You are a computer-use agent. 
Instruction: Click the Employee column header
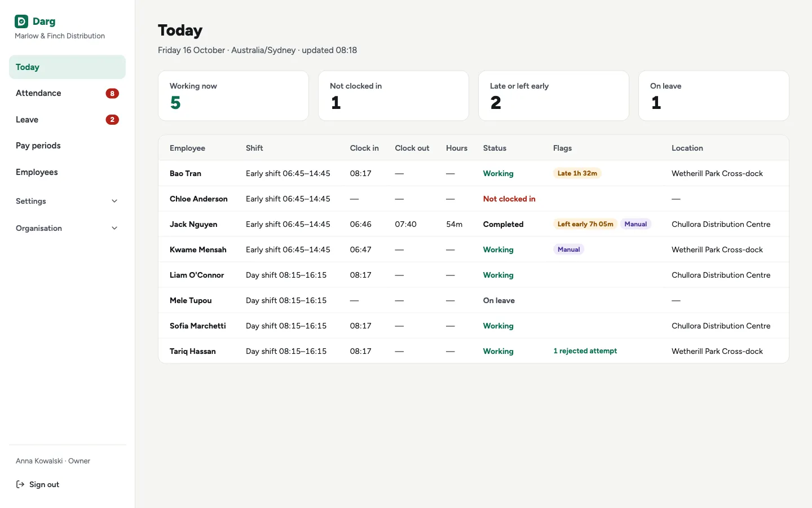pos(187,148)
